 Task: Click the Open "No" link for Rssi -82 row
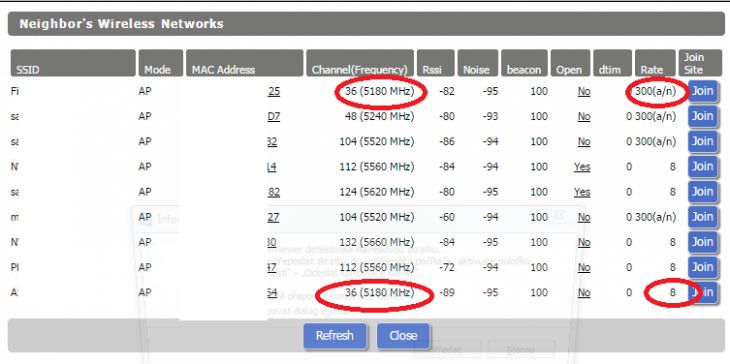[x=584, y=91]
